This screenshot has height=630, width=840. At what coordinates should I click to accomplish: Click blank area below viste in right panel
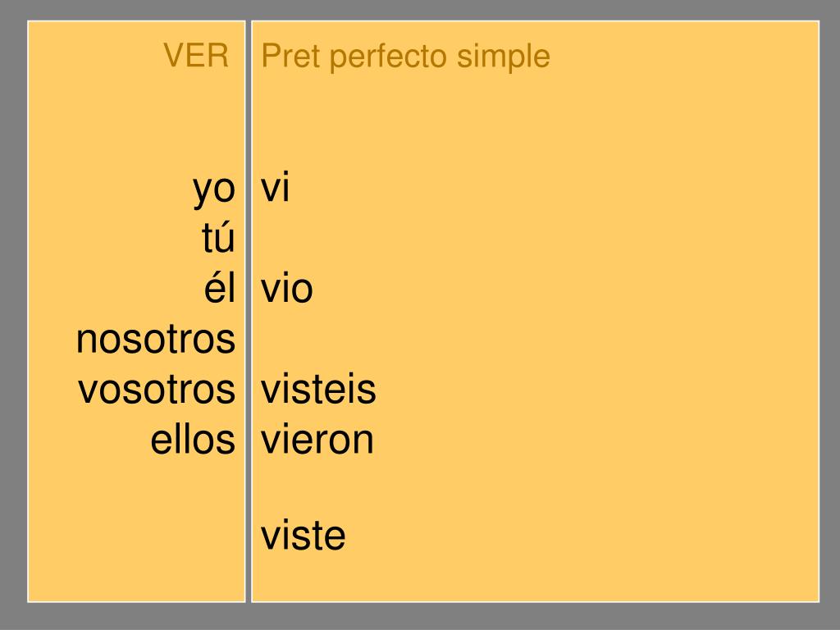pyautogui.click(x=535, y=578)
